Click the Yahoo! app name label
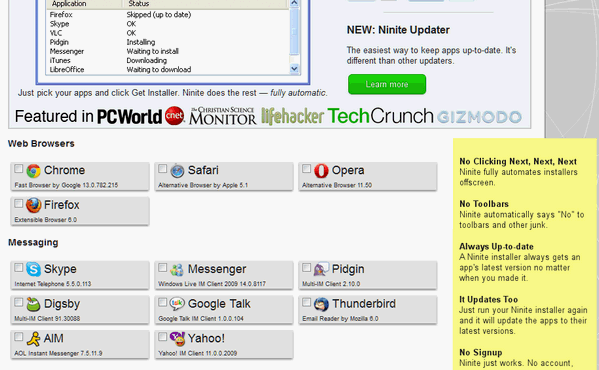Viewport: 599px width, 370px height. pyautogui.click(x=206, y=338)
